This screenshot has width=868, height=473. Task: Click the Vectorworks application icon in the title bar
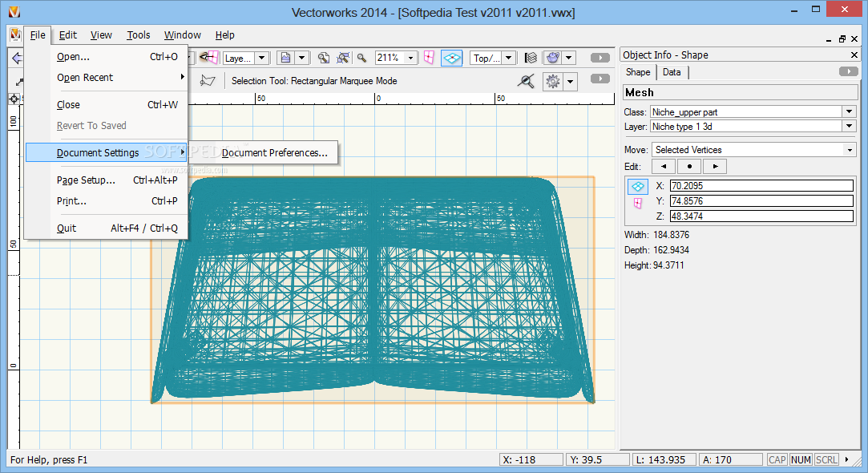pos(14,12)
